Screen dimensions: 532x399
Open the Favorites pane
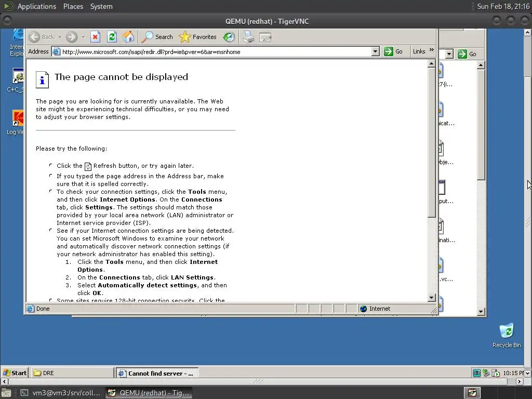tap(197, 37)
